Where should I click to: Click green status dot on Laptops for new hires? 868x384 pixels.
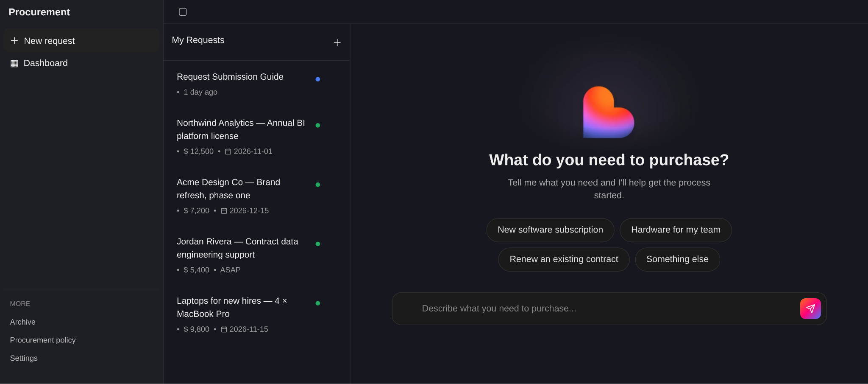point(317,303)
